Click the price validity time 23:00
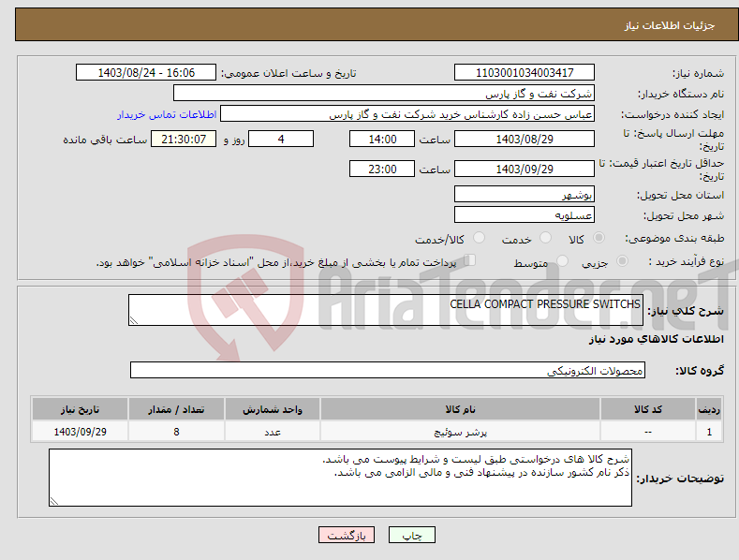 click(x=382, y=169)
